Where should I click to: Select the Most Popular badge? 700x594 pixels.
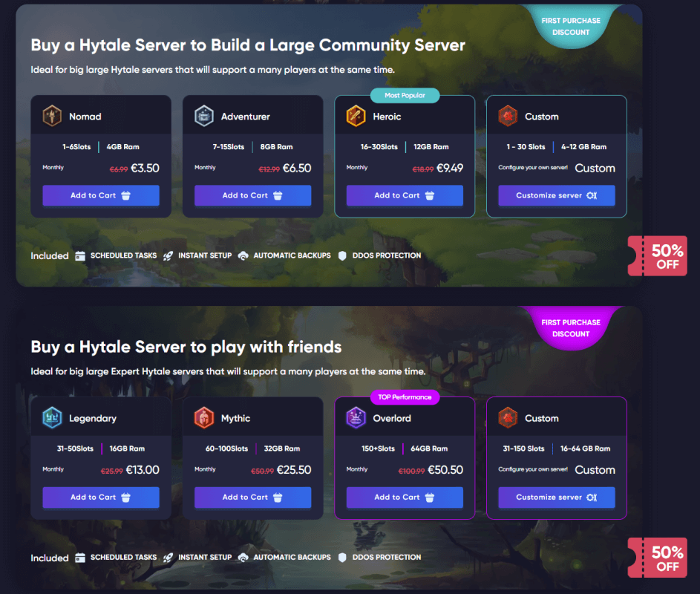(x=405, y=96)
